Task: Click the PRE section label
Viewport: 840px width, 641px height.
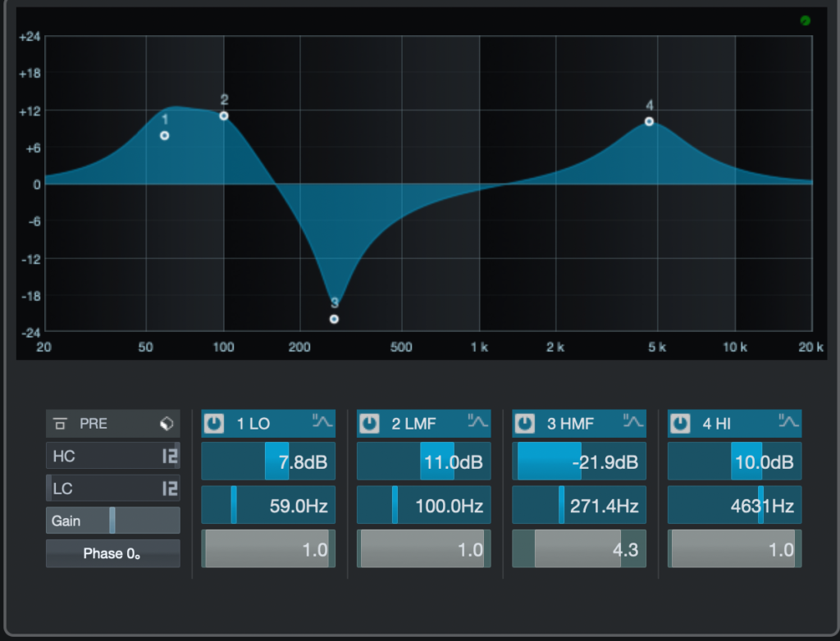Action: coord(94,424)
